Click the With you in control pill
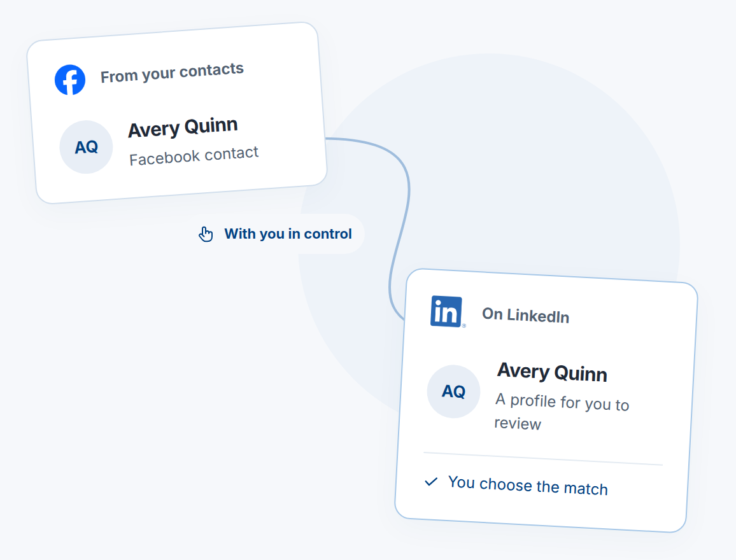 pos(276,234)
